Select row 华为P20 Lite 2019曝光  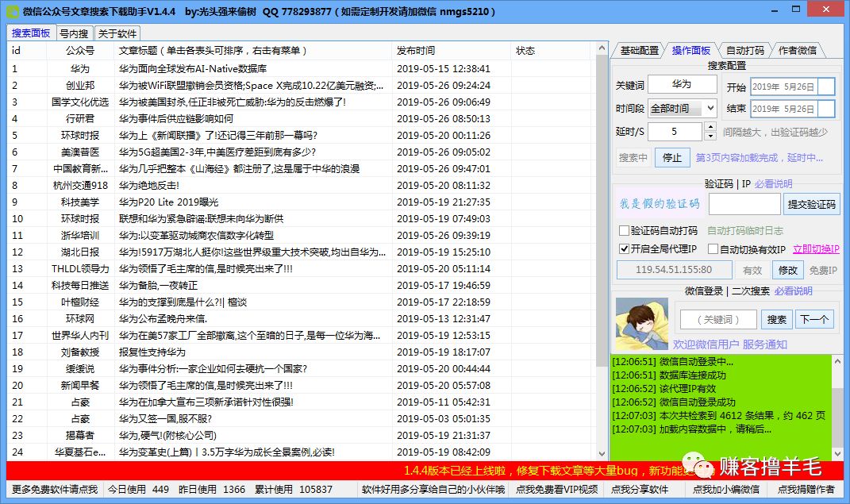301,202
